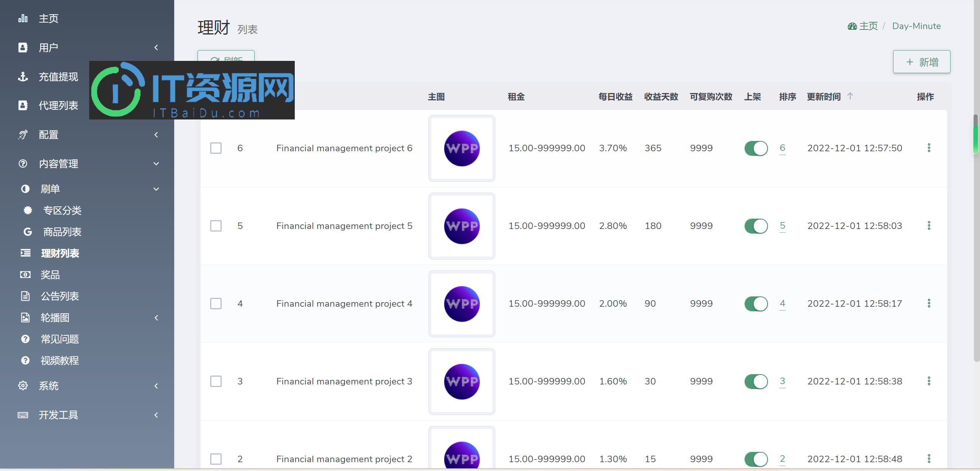Viewport: 980px width, 471px height.
Task: Click the 轮播图 image file icon
Action: tap(25, 317)
